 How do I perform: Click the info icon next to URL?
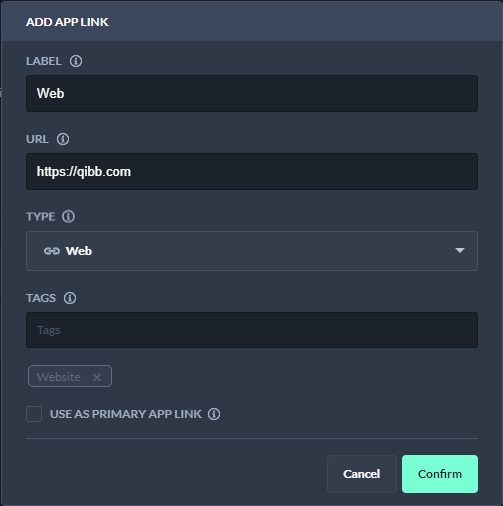(63, 139)
